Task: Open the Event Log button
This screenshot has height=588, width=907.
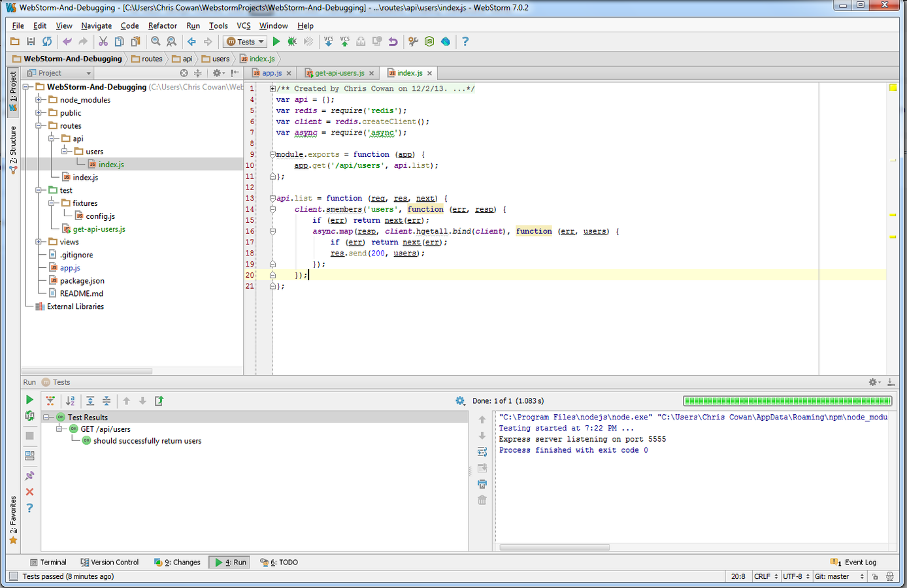Action: (853, 562)
